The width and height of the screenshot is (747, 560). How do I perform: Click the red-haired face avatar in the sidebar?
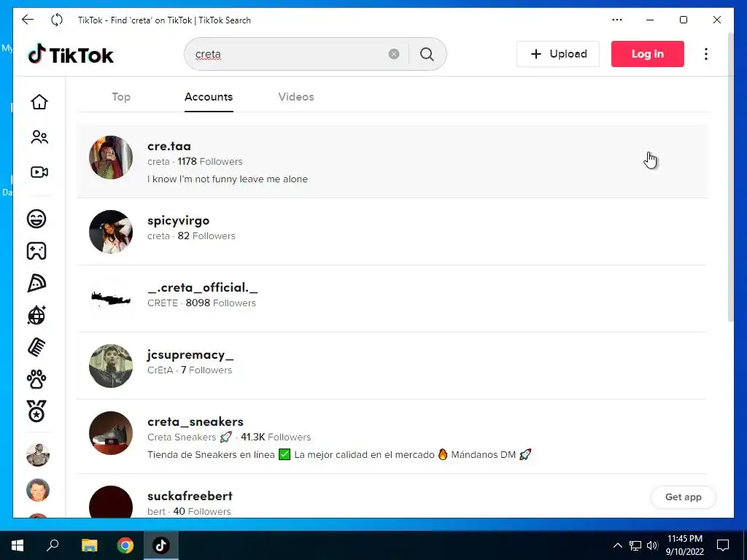(38, 490)
